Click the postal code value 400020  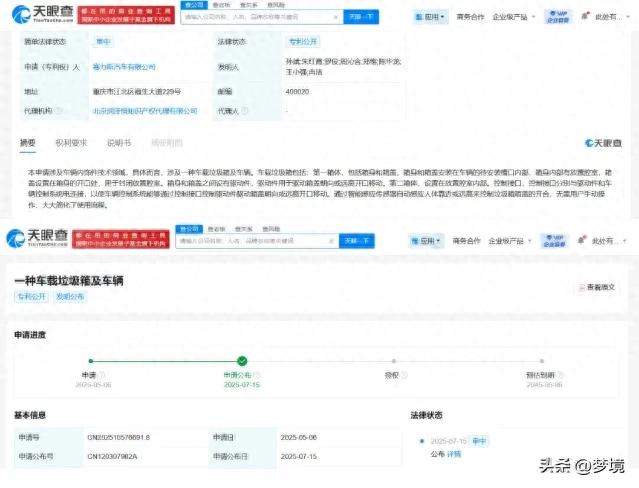click(x=297, y=92)
